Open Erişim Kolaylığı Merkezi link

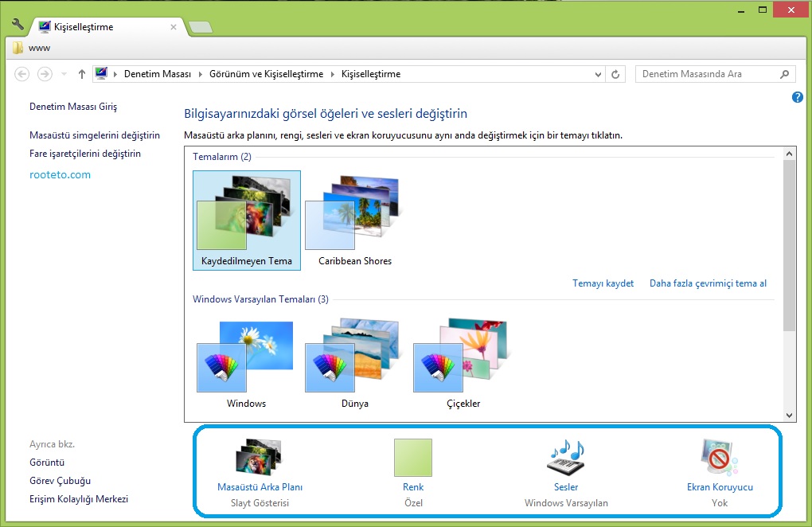(79, 499)
